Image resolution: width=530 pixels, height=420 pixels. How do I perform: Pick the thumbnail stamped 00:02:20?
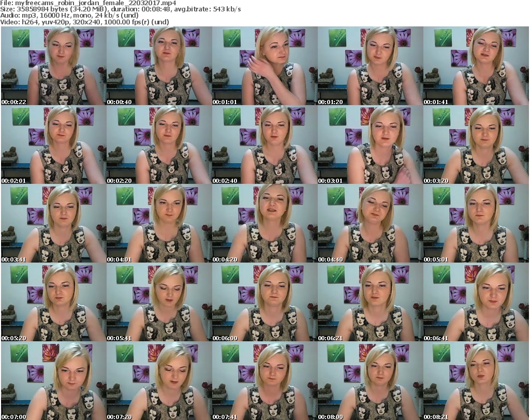pyautogui.click(x=159, y=144)
